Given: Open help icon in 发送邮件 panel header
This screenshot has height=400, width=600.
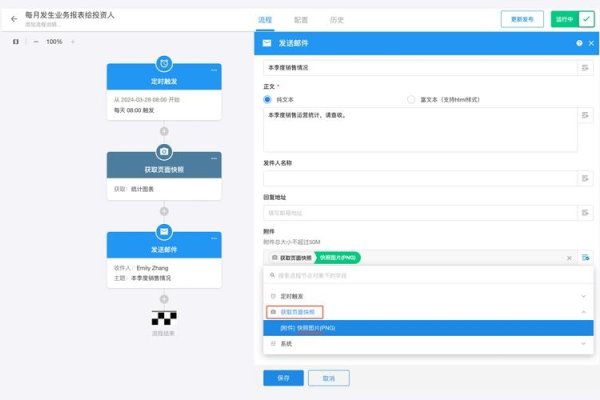Looking at the screenshot, I should 579,43.
